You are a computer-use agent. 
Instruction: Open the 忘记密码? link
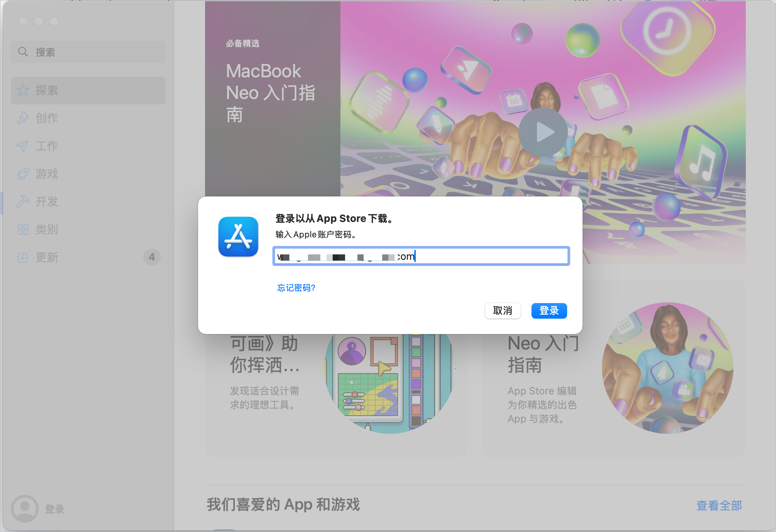point(296,288)
